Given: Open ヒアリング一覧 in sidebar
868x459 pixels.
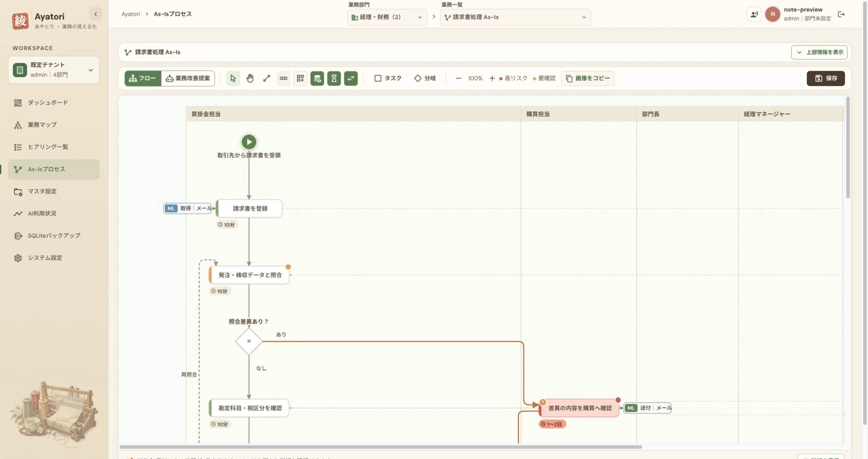Looking at the screenshot, I should (54, 147).
